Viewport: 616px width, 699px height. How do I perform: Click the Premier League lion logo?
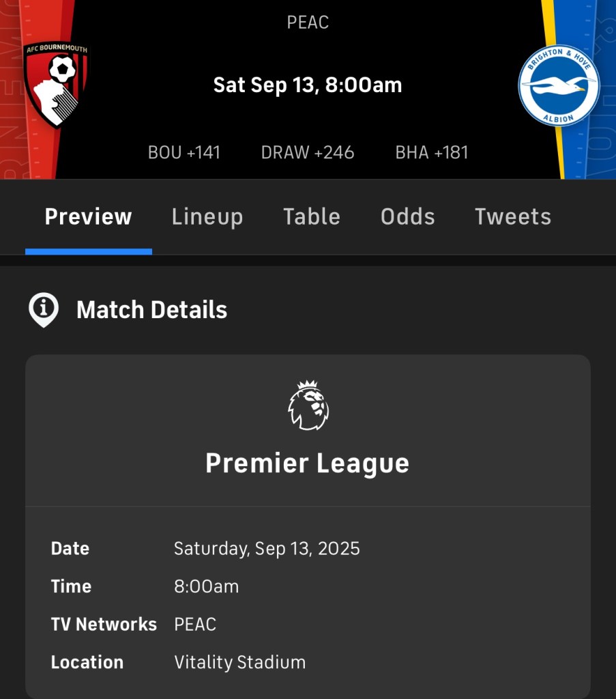308,405
